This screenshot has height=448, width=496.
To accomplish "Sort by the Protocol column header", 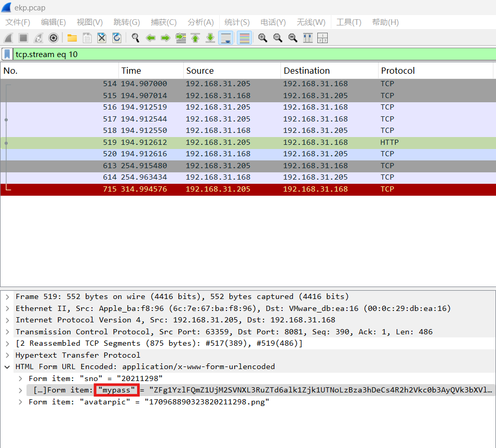I will pyautogui.click(x=435, y=71).
